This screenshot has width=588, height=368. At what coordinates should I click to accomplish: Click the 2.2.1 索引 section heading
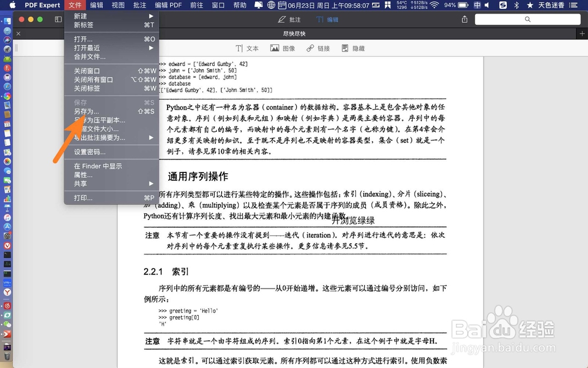coord(166,271)
